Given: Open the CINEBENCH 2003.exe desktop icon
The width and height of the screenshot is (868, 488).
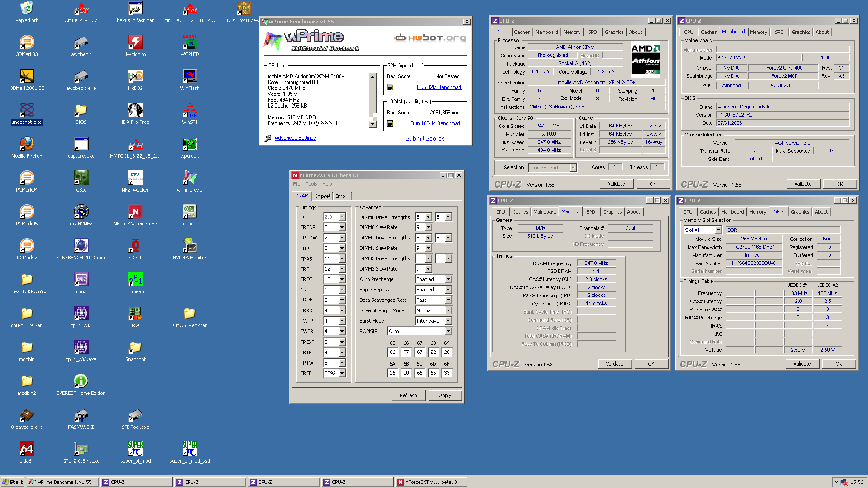Looking at the screenshot, I should (81, 249).
